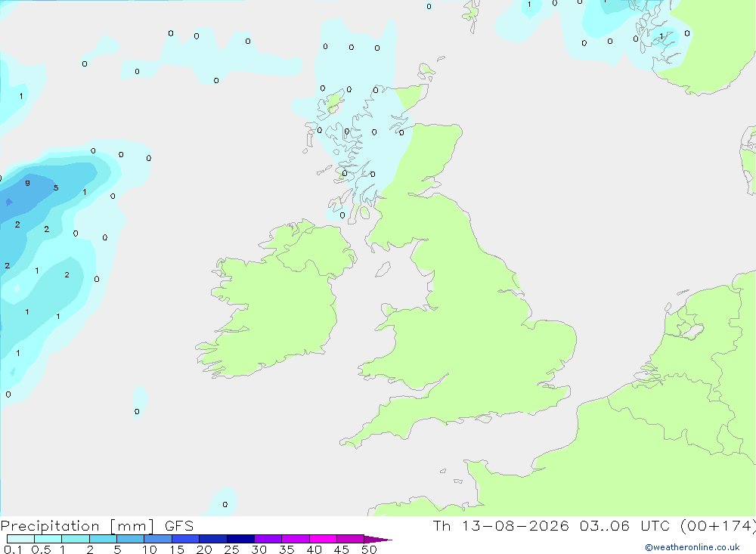756x554 pixels.
Task: Click the 30–35 mm legend color swatch
Action: 268,539
